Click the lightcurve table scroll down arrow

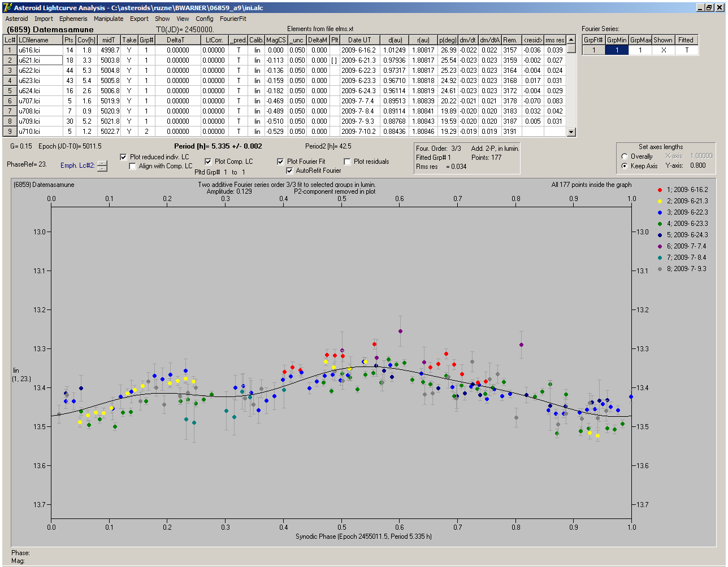571,132
